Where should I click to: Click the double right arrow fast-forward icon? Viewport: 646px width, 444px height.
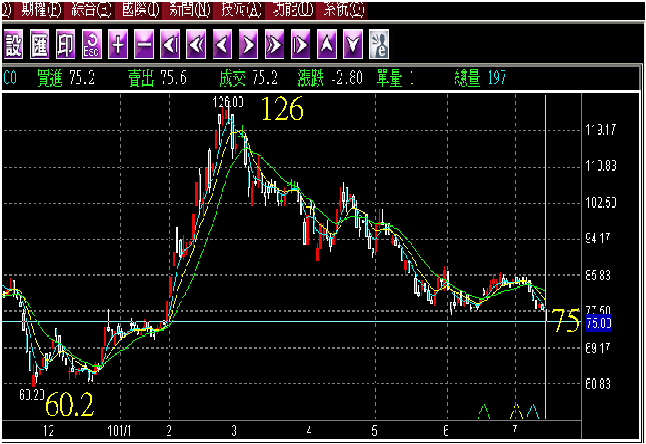pos(274,45)
